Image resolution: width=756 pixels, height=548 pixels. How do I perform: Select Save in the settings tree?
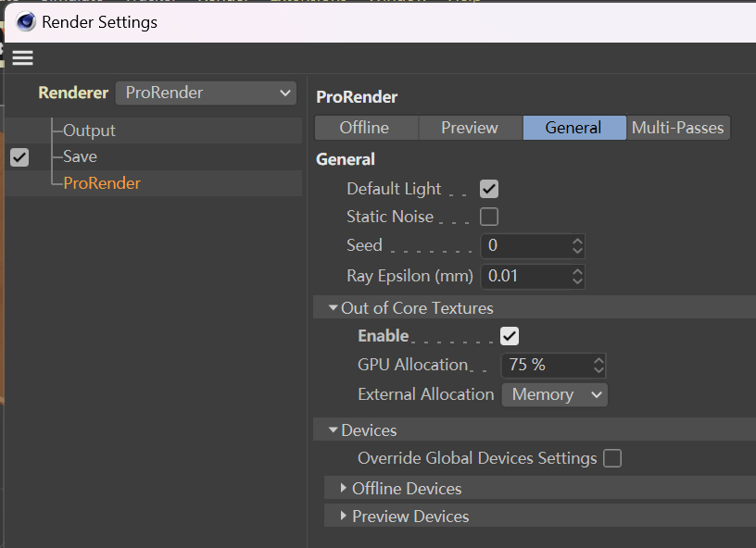point(80,156)
